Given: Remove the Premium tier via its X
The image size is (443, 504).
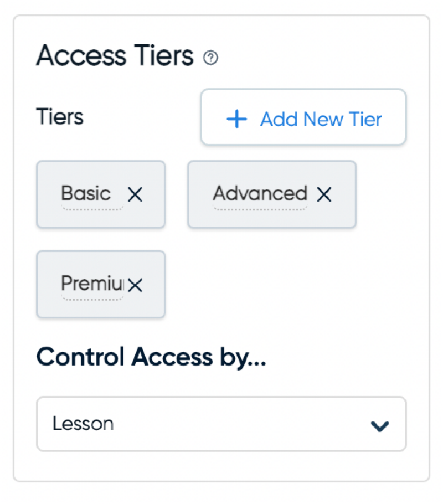Looking at the screenshot, I should [x=135, y=285].
